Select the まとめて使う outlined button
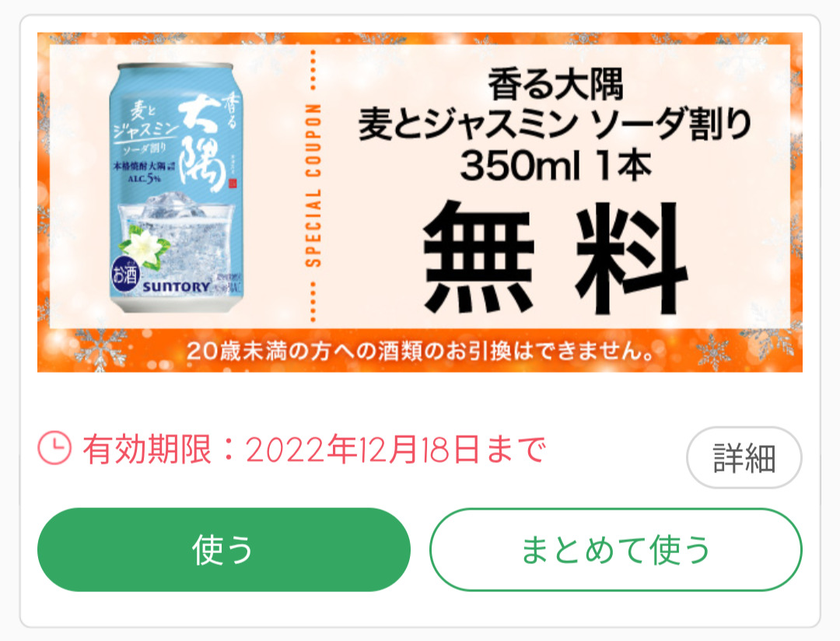Viewport: 840px width, 641px height. click(x=615, y=550)
